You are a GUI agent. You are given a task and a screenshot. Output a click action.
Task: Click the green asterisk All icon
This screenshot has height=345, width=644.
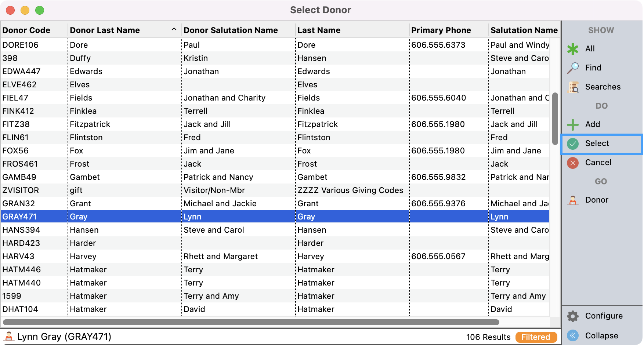(x=572, y=49)
